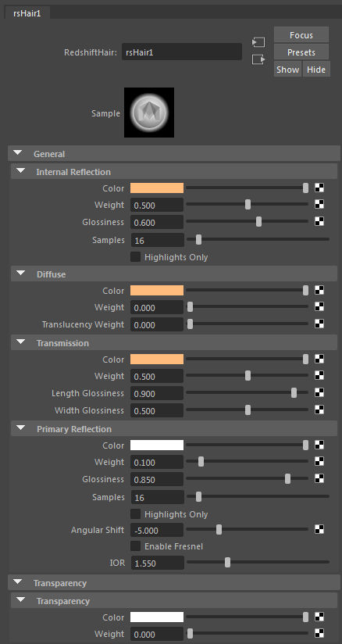This screenshot has height=644, width=342.
Task: Open the Presets button
Action: (x=301, y=52)
